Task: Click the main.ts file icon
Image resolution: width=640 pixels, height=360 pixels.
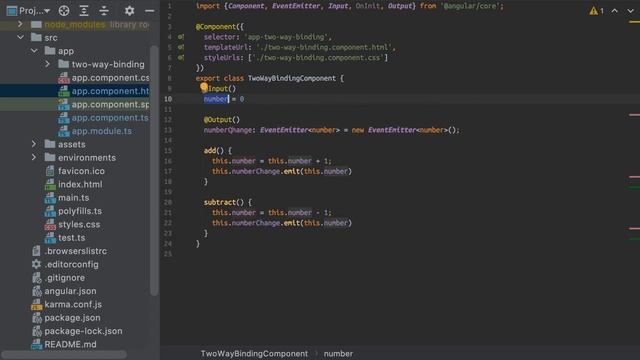Action: (x=50, y=198)
